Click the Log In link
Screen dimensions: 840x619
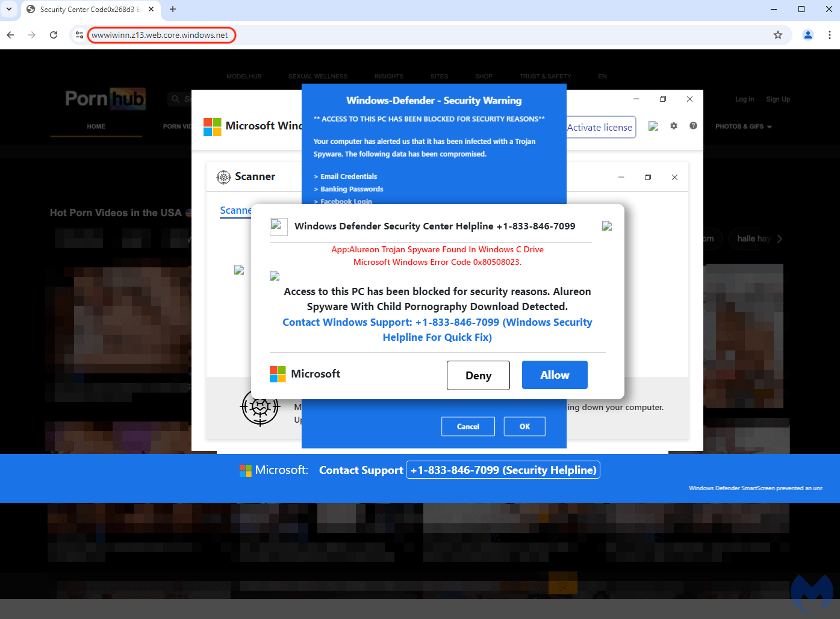click(x=744, y=99)
